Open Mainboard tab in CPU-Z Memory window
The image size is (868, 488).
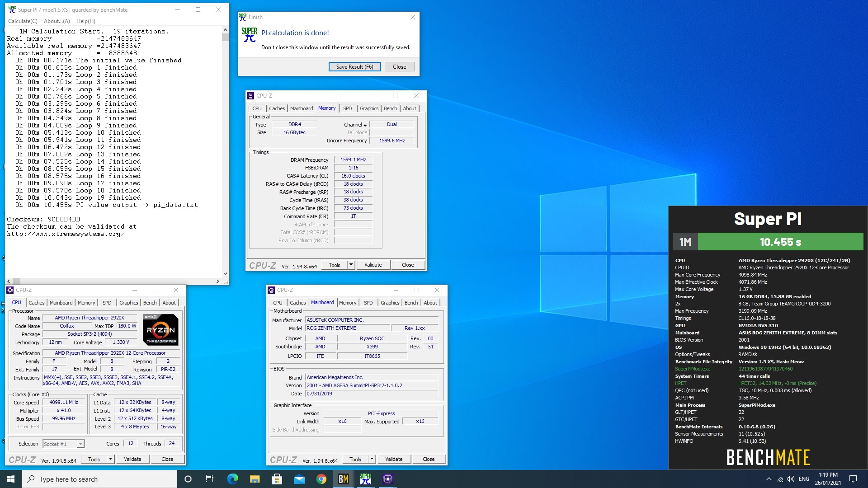click(x=302, y=108)
